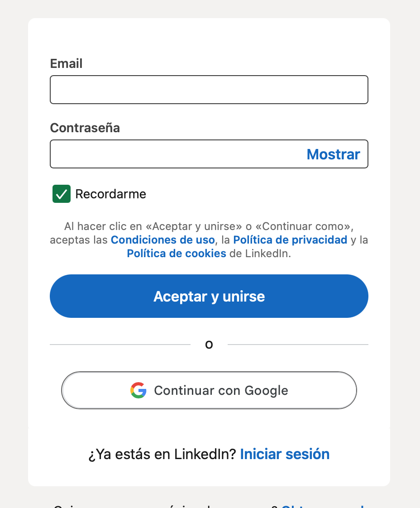Click the Continuar con Google button label
The image size is (420, 508).
tap(221, 390)
